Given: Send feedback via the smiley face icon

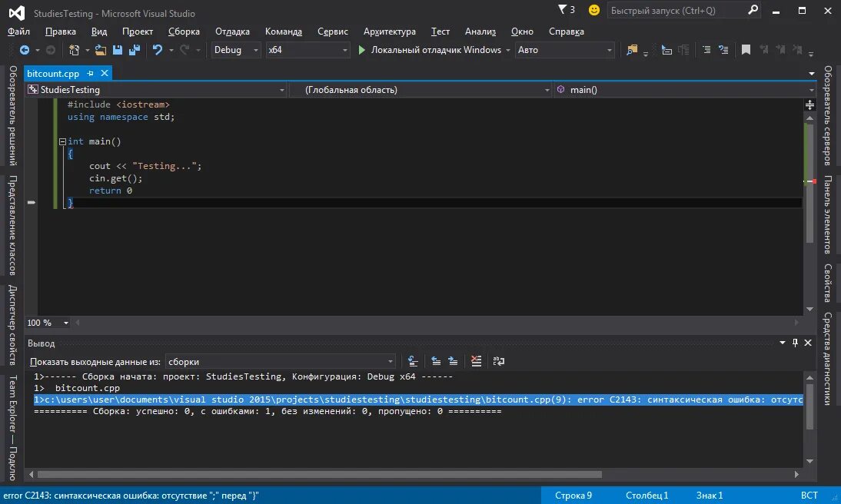Looking at the screenshot, I should click(593, 10).
